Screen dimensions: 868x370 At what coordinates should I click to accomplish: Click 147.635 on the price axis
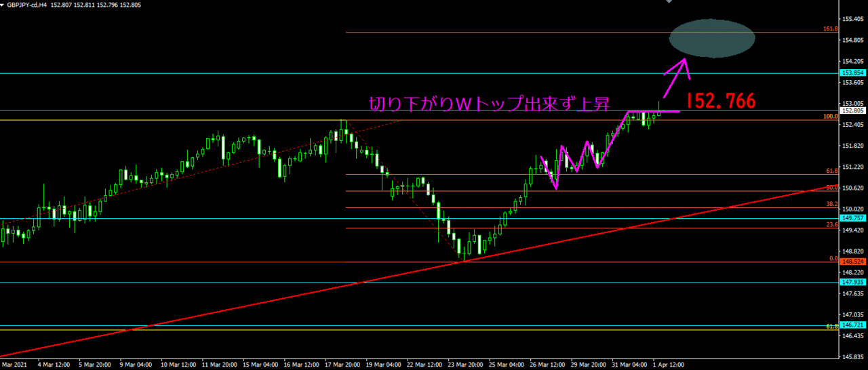coord(853,293)
